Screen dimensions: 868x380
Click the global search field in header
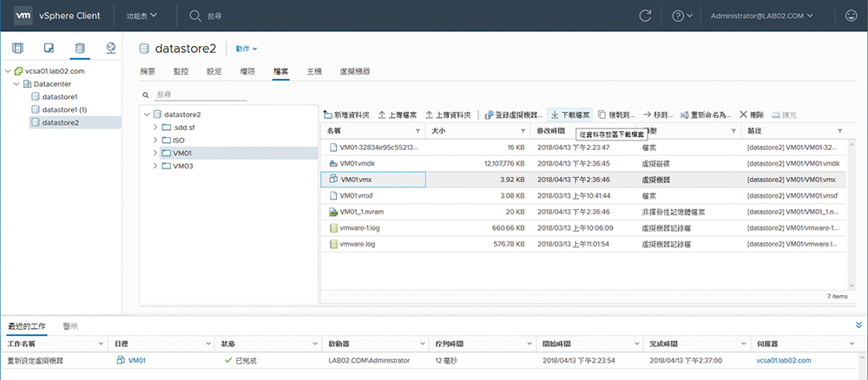pyautogui.click(x=214, y=16)
